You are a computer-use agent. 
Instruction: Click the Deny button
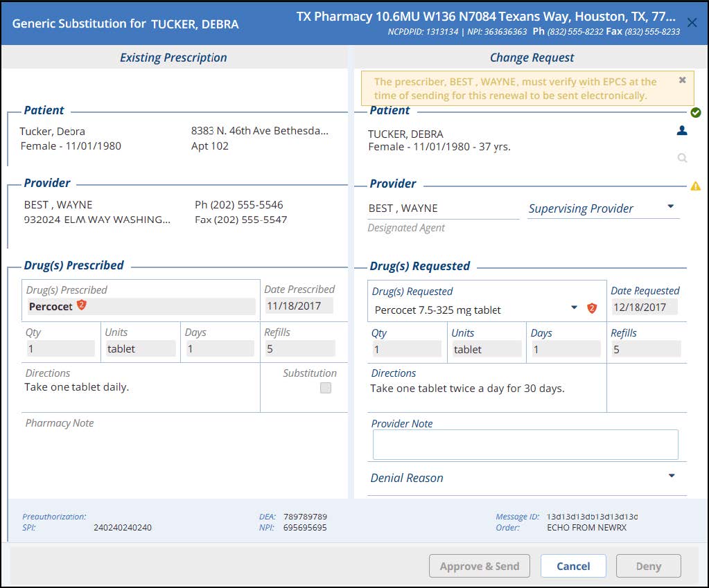[x=648, y=566]
